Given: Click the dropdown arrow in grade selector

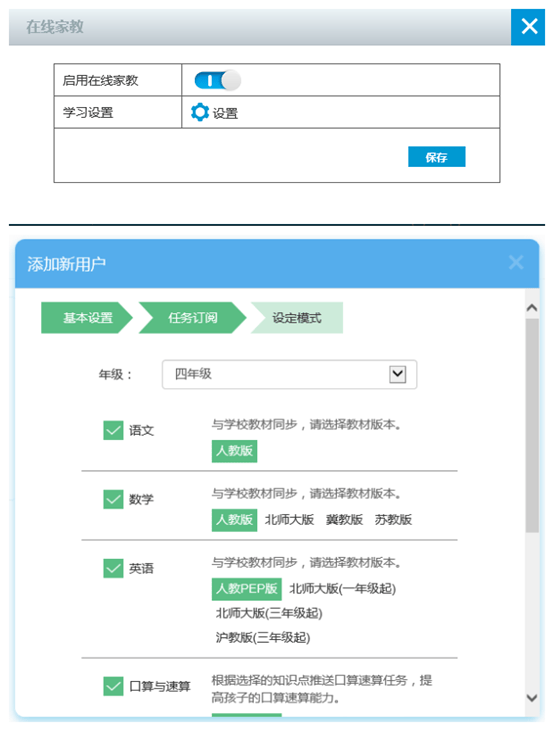Looking at the screenshot, I should tap(397, 374).
